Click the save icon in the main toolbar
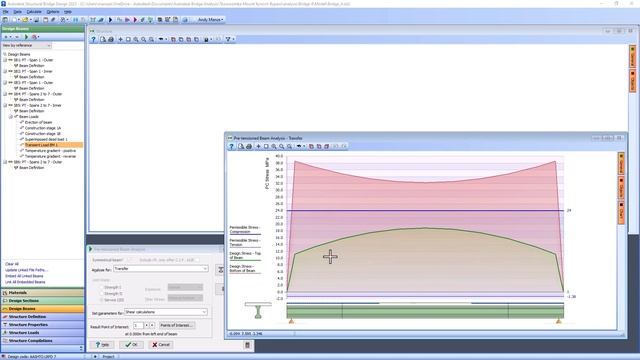This screenshot has width=640, height=360. click(x=36, y=20)
